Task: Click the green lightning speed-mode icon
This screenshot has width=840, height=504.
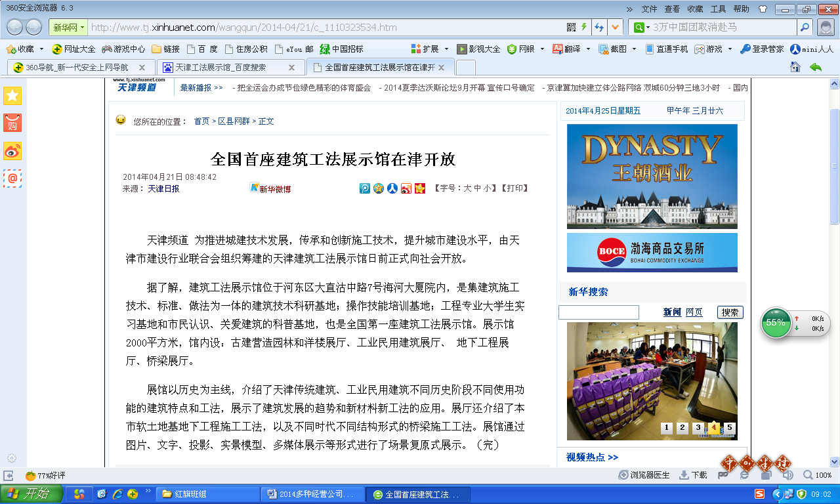Action: point(584,27)
